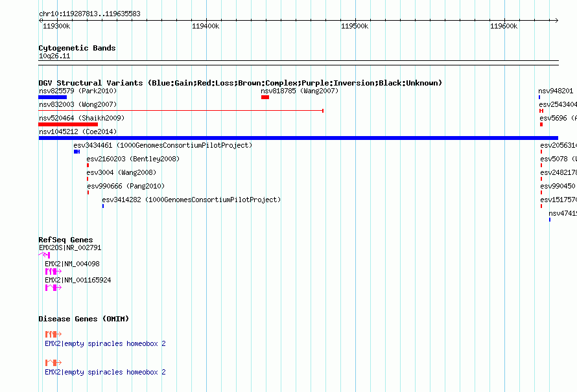Select the 119500k ruler label
This screenshot has height=392, width=577.
[x=355, y=26]
